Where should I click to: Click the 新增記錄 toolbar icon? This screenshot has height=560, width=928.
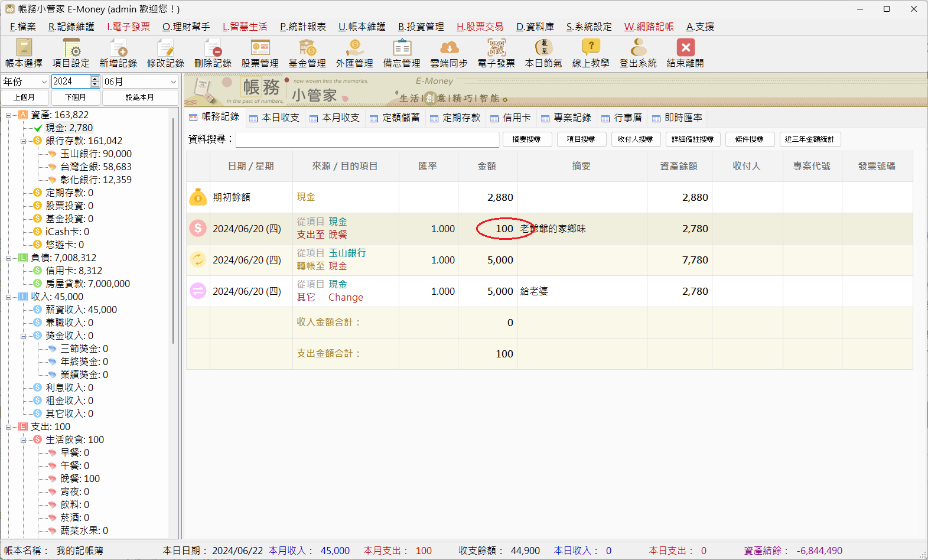click(x=118, y=53)
